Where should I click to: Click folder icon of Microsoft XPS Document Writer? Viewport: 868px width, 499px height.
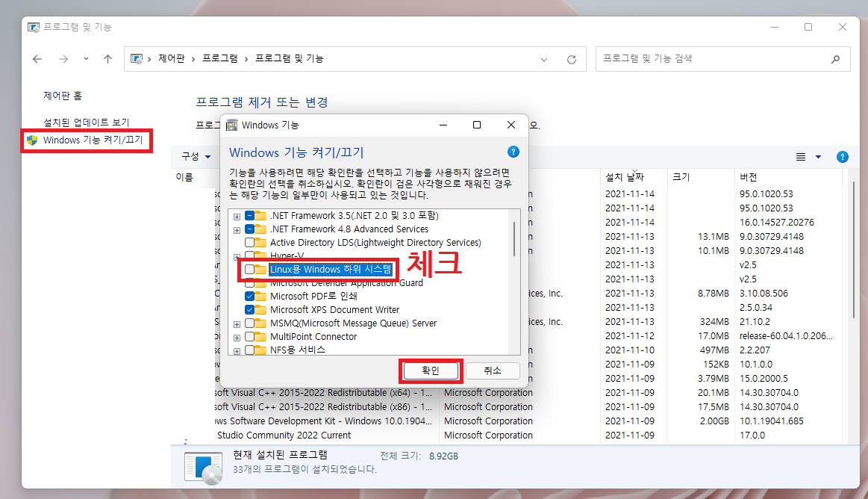[x=260, y=309]
